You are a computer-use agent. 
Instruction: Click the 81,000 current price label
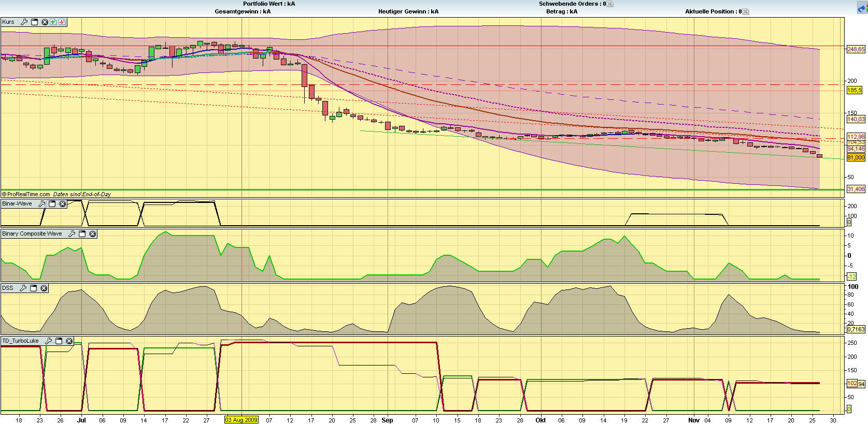856,157
